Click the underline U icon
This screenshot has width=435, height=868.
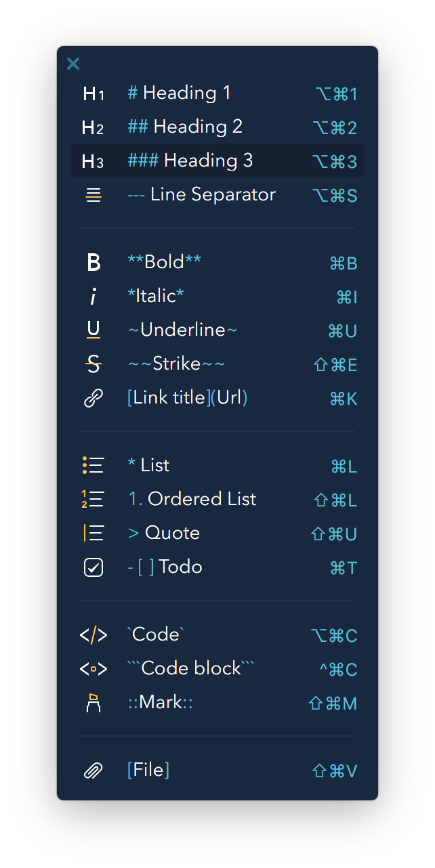pos(94,330)
